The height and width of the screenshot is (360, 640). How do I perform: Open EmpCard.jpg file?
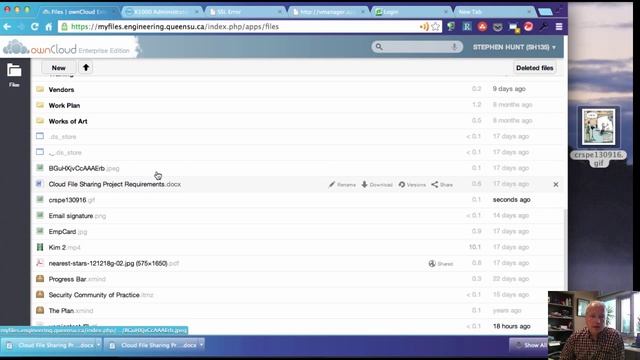68,231
